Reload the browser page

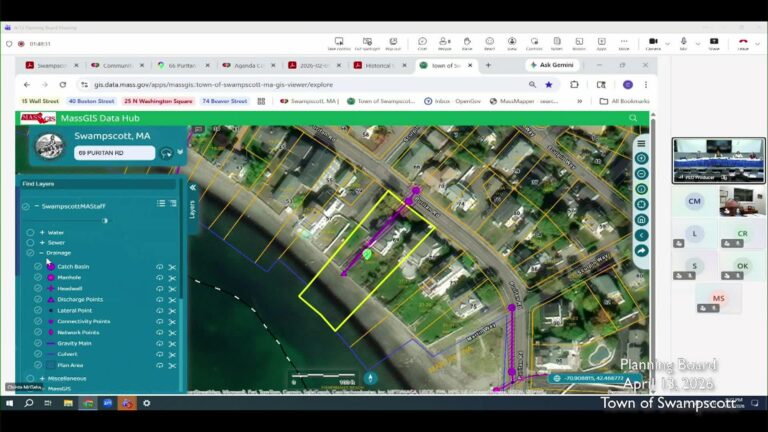(63, 85)
